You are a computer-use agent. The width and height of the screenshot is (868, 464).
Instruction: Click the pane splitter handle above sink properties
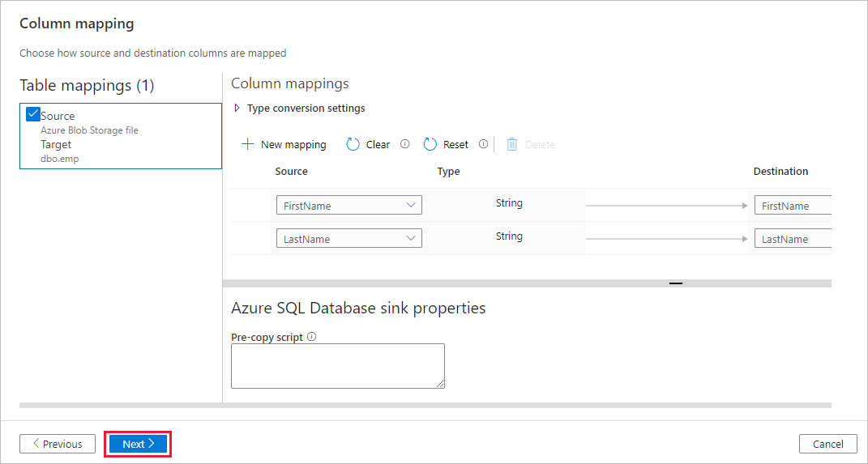(x=675, y=283)
